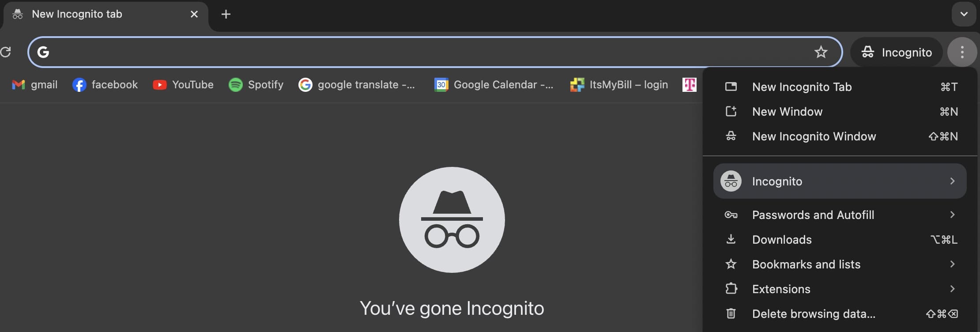This screenshot has height=332, width=980.
Task: Click the Delete browsing data trash icon
Action: [731, 313]
